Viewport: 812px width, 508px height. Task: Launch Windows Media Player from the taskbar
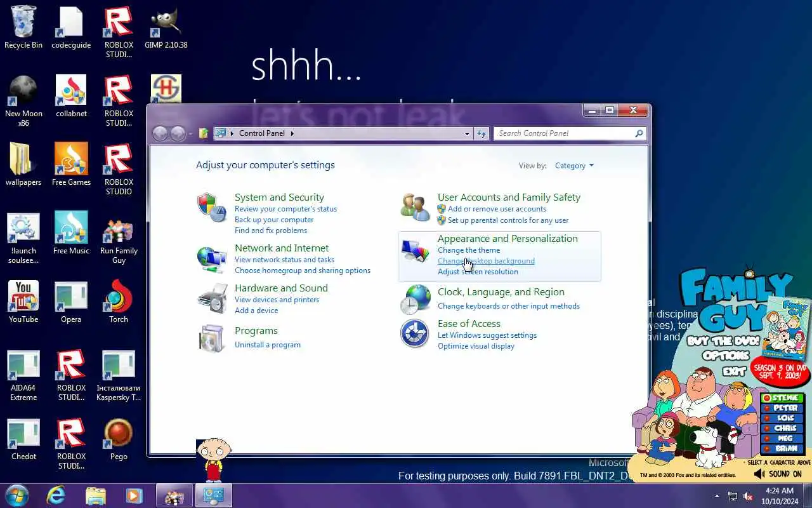coord(134,495)
